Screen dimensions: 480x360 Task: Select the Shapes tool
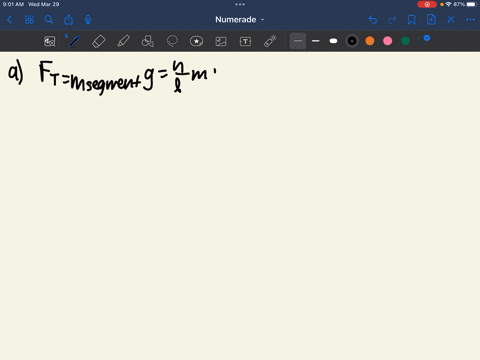point(148,41)
